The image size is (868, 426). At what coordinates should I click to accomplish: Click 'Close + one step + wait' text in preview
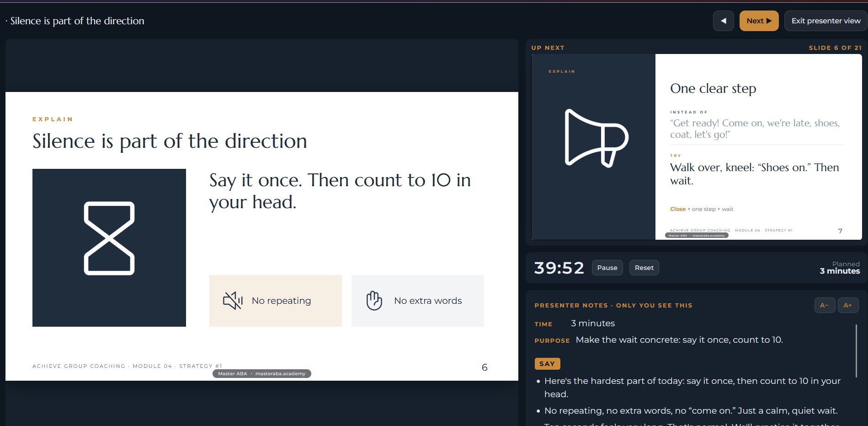point(702,209)
